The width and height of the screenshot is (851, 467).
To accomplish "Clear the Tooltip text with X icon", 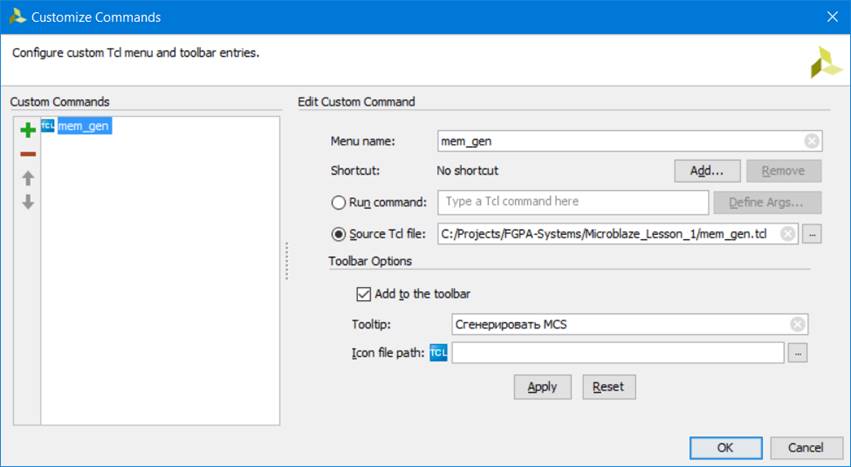I will pos(797,324).
